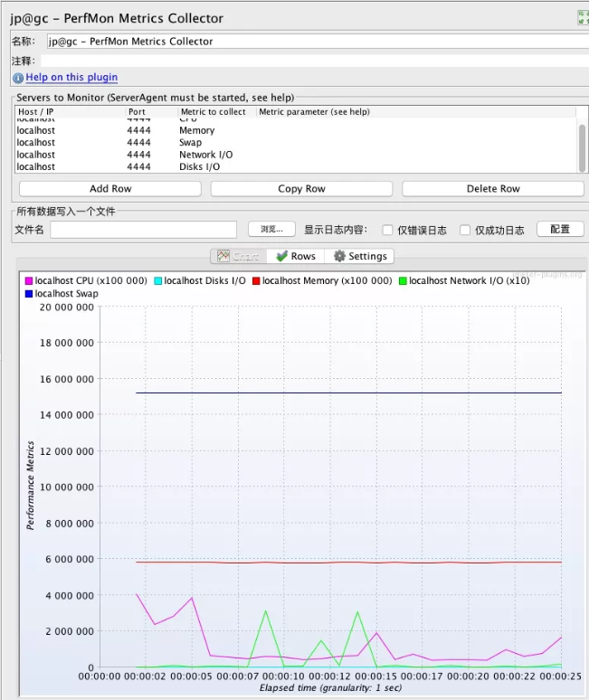Image resolution: width=589 pixels, height=700 pixels.
Task: Select the localhost Swap row
Action: pyautogui.click(x=296, y=142)
